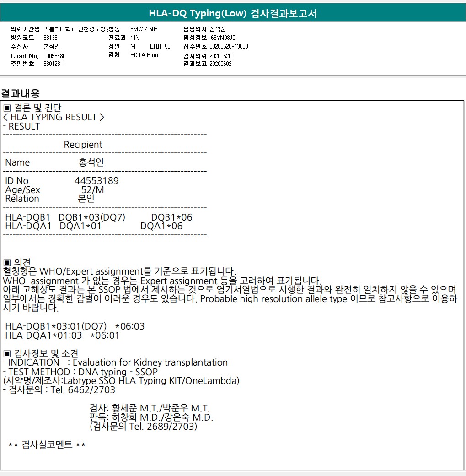
Task: Click result 'DQB1*03(DQ7)'
Action: (x=92, y=217)
